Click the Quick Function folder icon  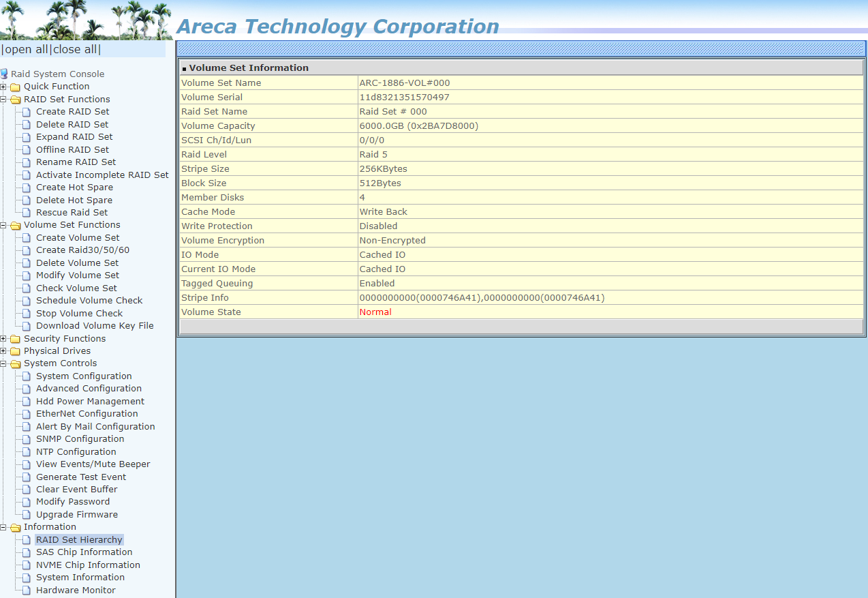pyautogui.click(x=15, y=87)
